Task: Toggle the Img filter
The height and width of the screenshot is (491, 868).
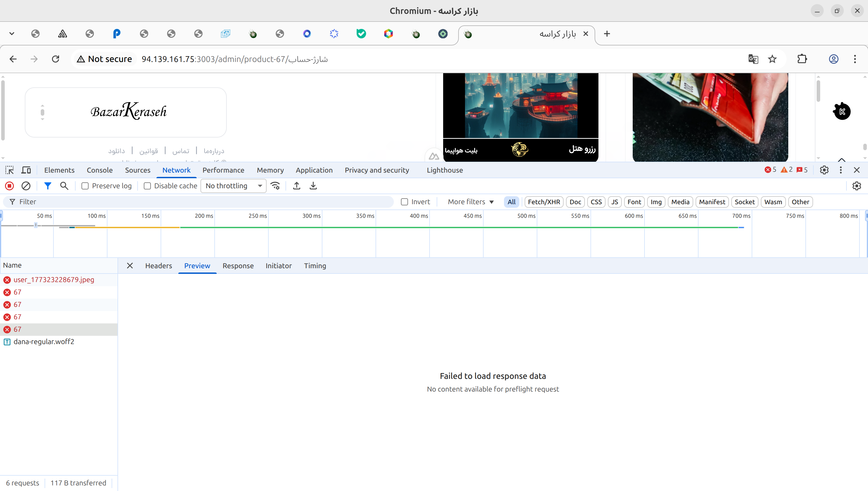Action: [656, 202]
